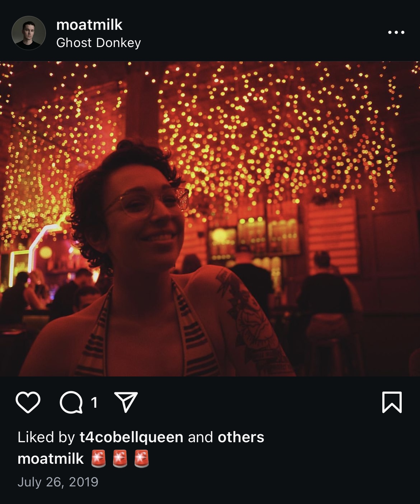Tap the comment count number 1
This screenshot has width=420, height=504.
click(94, 403)
